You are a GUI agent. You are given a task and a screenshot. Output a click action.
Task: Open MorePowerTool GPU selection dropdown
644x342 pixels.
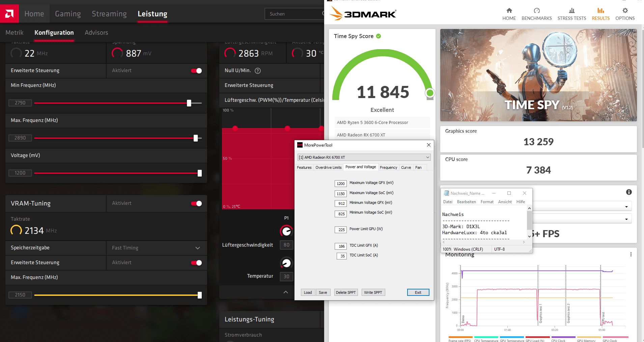tap(364, 157)
